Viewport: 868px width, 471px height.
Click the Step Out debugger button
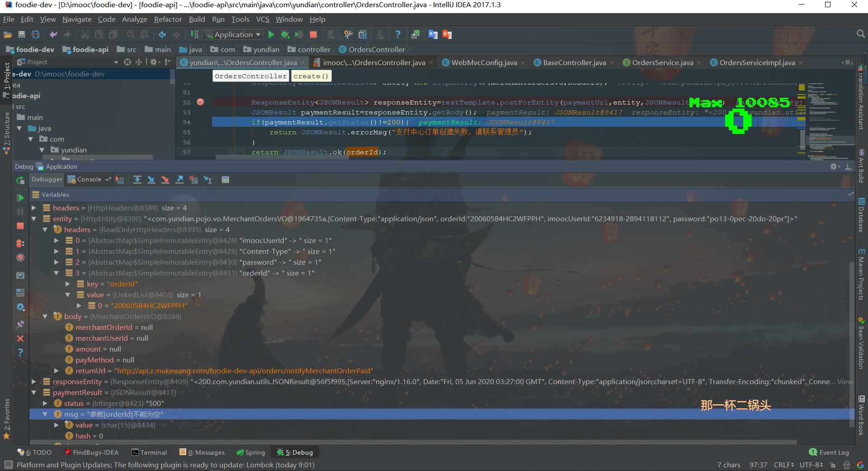(179, 180)
